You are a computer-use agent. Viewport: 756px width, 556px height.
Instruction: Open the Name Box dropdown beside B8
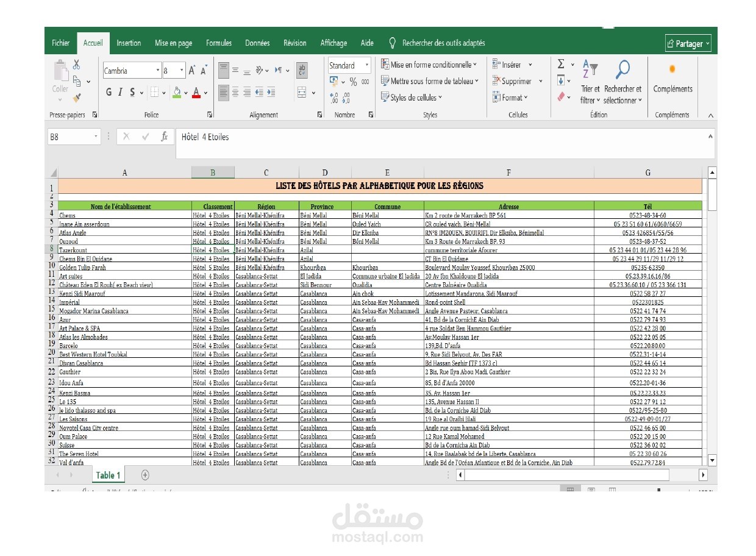(x=96, y=137)
